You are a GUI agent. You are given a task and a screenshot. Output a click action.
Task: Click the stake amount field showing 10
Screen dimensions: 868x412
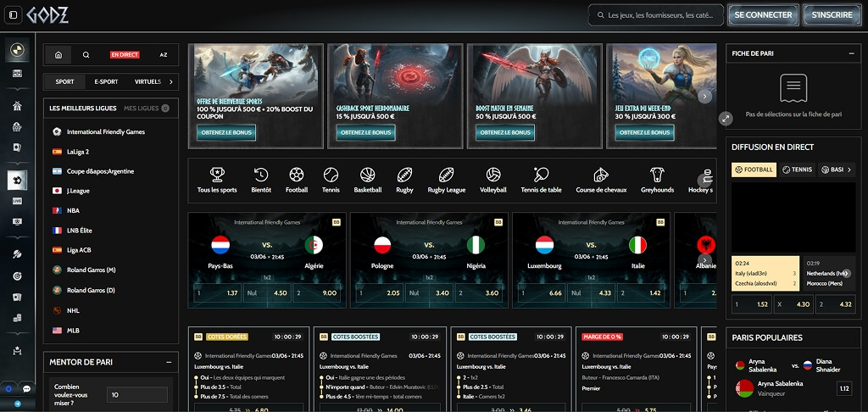tap(136, 395)
